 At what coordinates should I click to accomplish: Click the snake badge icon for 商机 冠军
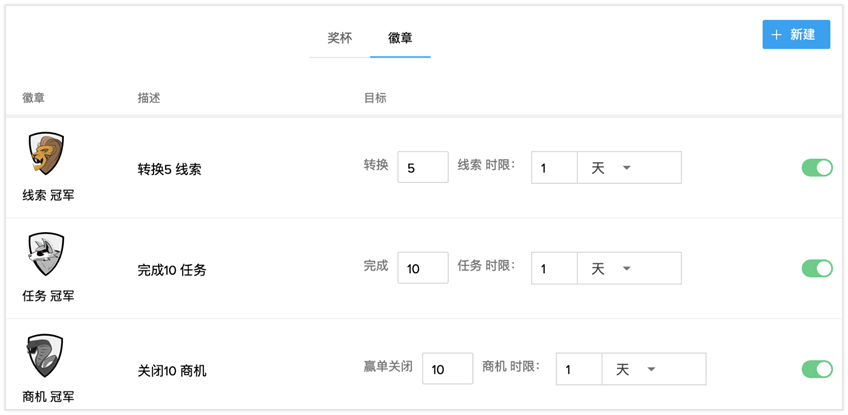coord(47,356)
